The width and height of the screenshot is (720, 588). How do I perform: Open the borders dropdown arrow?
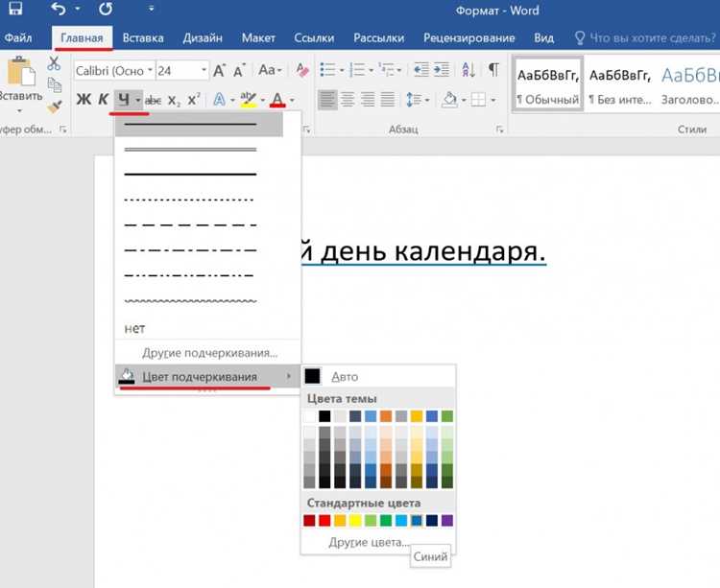[493, 100]
